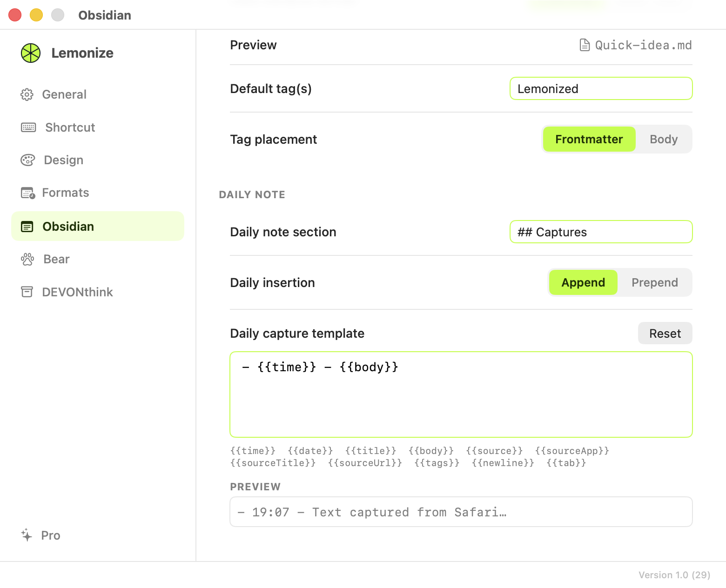Viewport: 726px width, 588px height.
Task: Click the 19:07 preview output text
Action: [372, 512]
